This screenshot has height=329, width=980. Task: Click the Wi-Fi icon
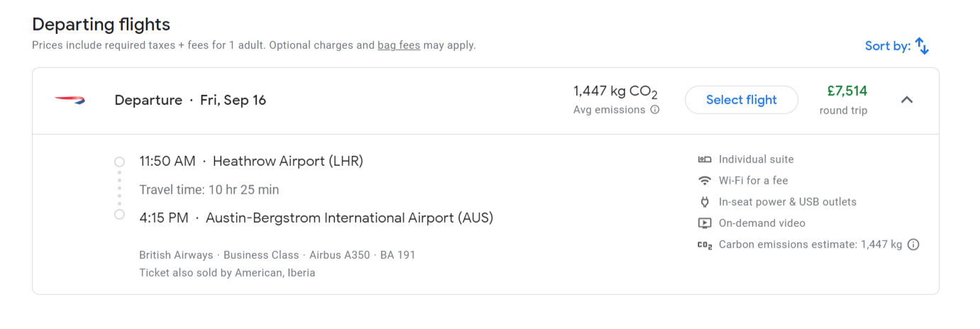point(705,181)
